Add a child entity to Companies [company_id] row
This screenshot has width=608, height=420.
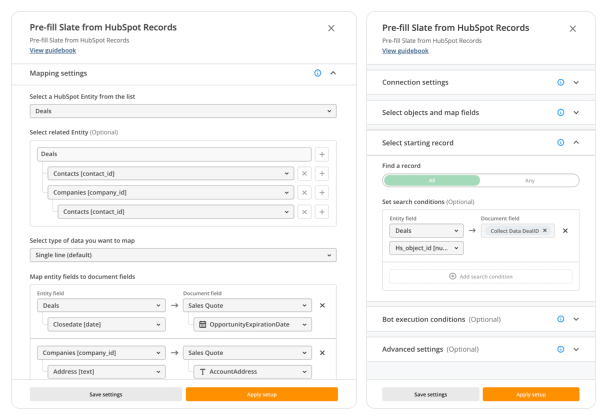pos(322,192)
